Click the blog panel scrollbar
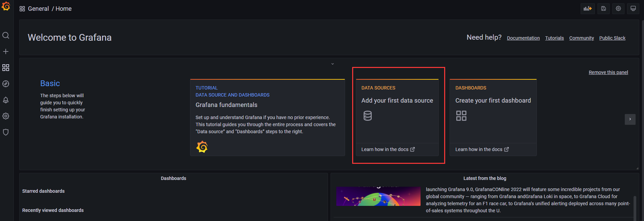This screenshot has height=221, width=644. 635,208
